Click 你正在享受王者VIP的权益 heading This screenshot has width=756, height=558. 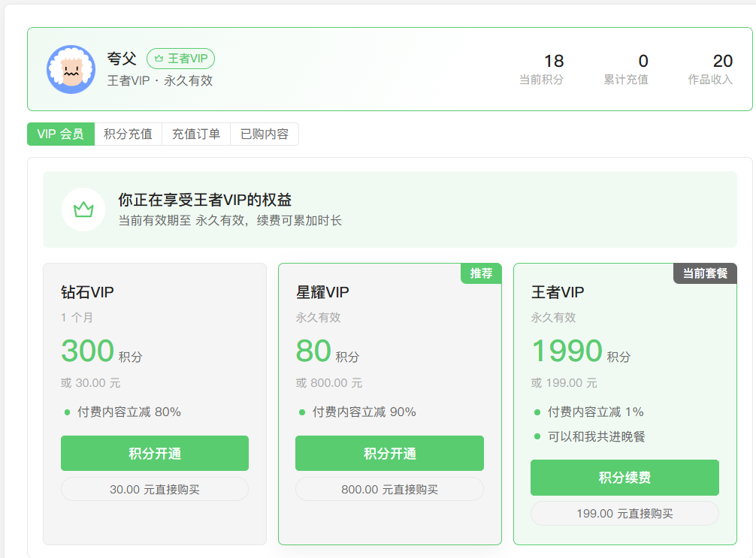[205, 200]
